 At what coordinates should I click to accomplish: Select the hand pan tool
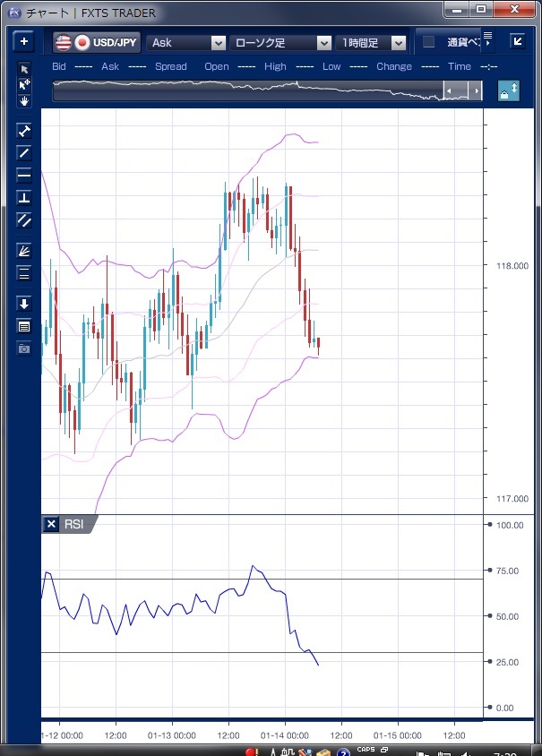click(24, 100)
